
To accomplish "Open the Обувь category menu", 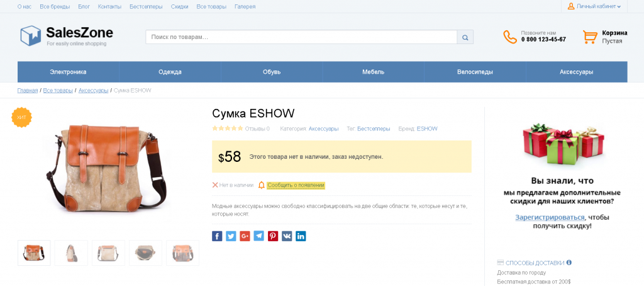I will click(272, 72).
